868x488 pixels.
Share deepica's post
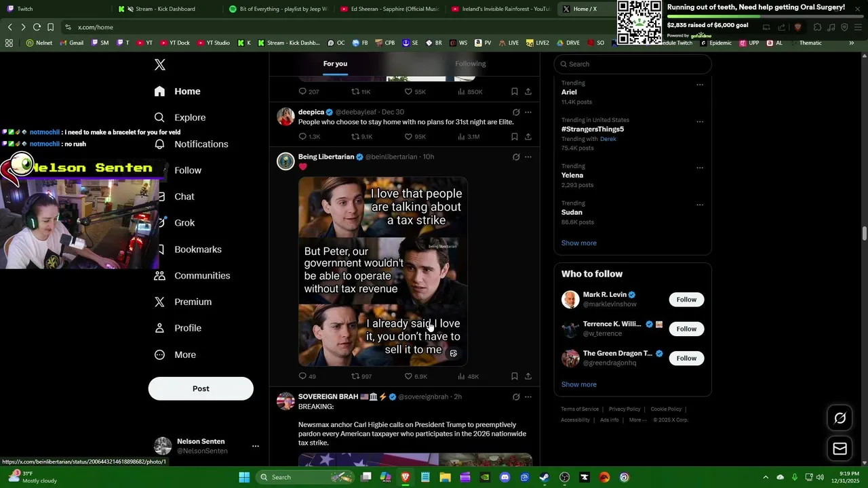tap(528, 137)
